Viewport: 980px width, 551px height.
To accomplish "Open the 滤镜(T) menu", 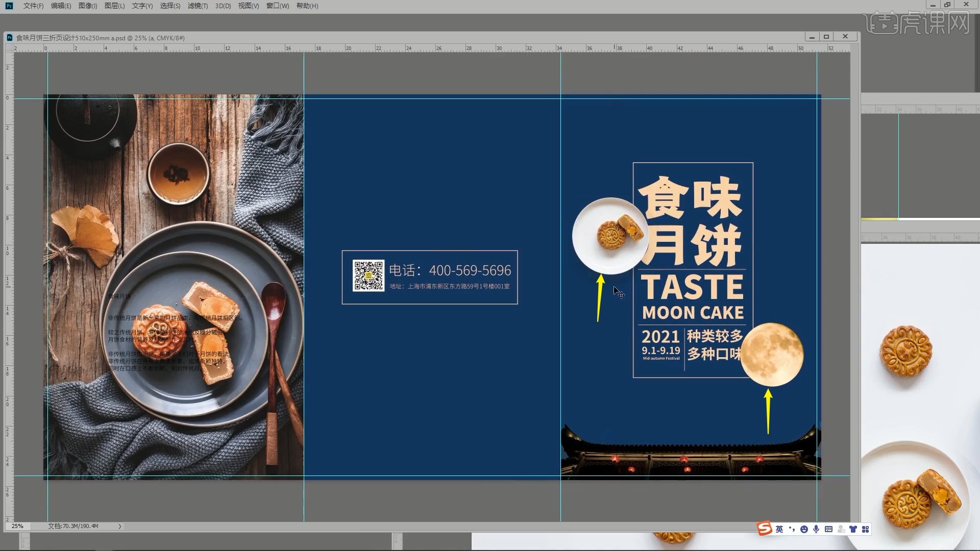I will point(198,6).
